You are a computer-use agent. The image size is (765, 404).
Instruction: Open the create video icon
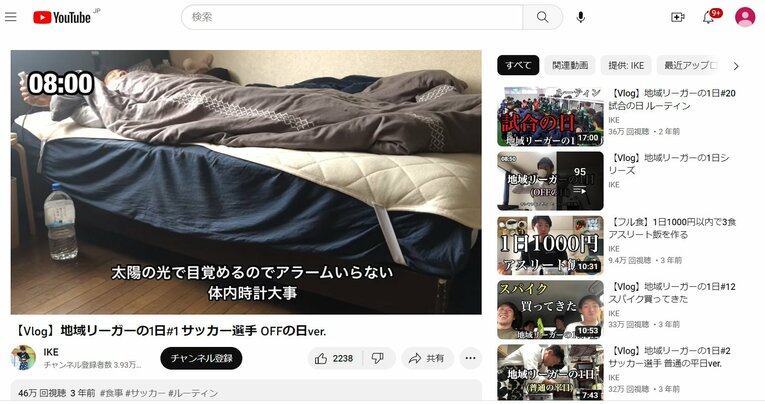[678, 18]
